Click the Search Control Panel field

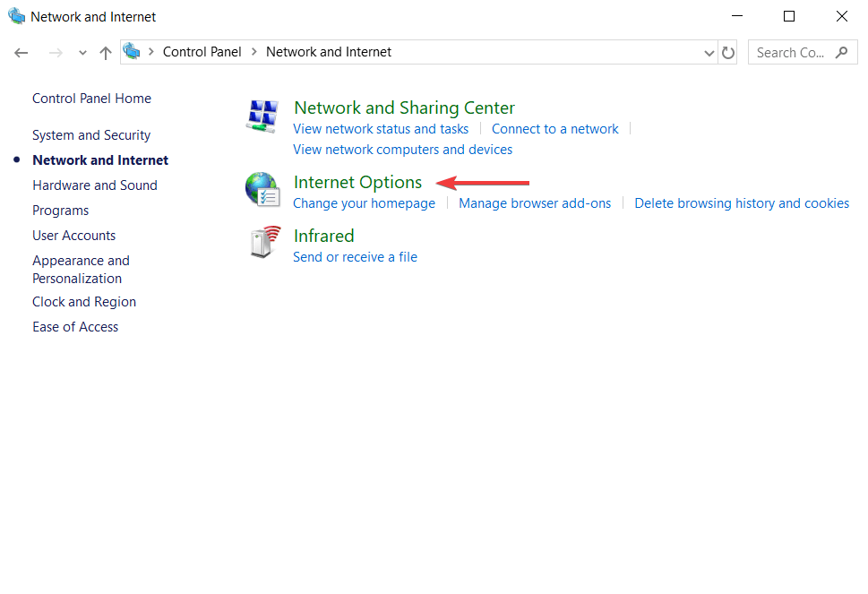803,53
